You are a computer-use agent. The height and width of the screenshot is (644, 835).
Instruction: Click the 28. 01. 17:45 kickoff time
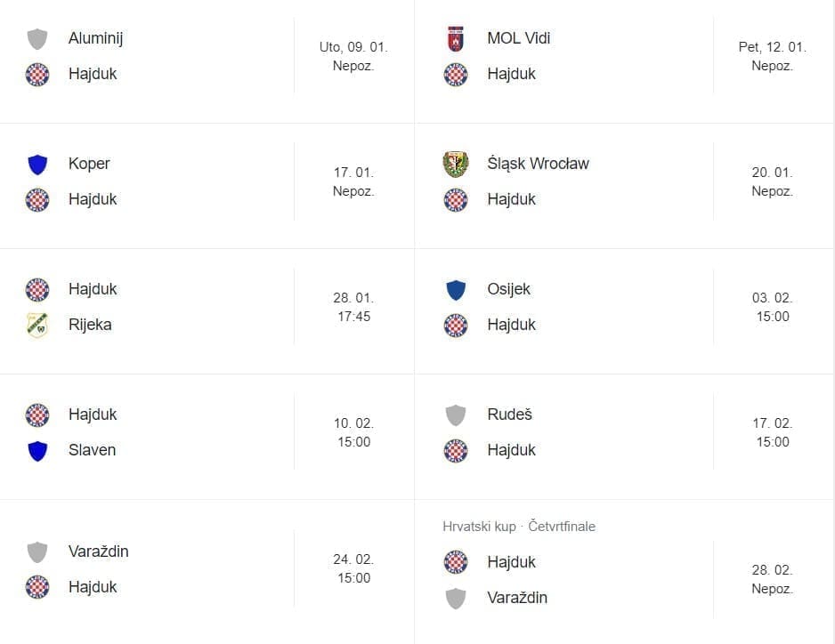pos(353,307)
